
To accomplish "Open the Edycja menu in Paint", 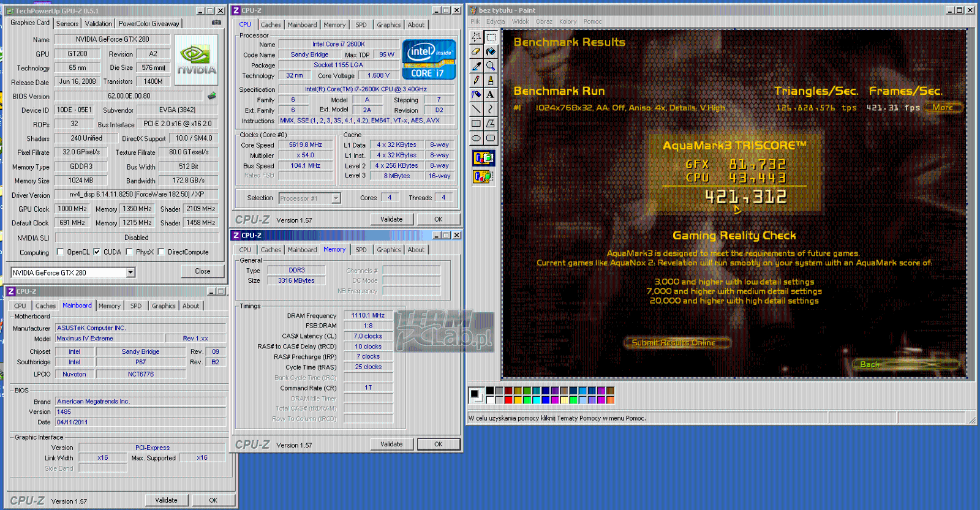I will (x=496, y=21).
